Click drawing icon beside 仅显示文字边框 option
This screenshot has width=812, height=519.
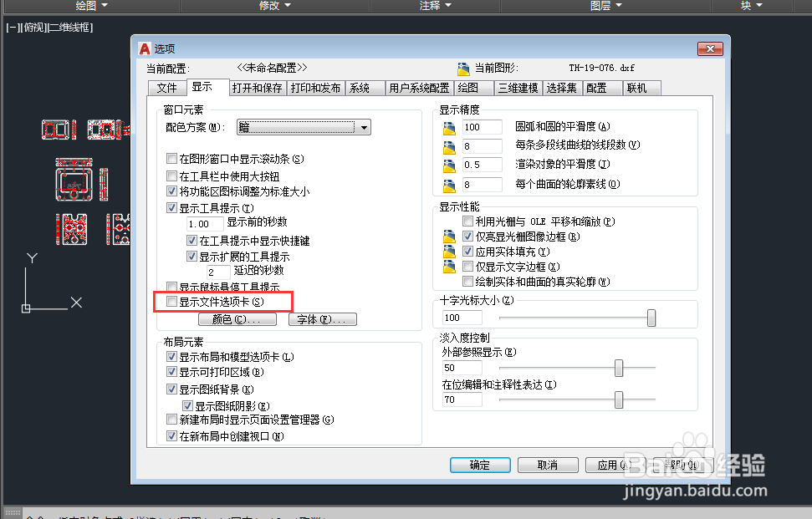(x=449, y=267)
